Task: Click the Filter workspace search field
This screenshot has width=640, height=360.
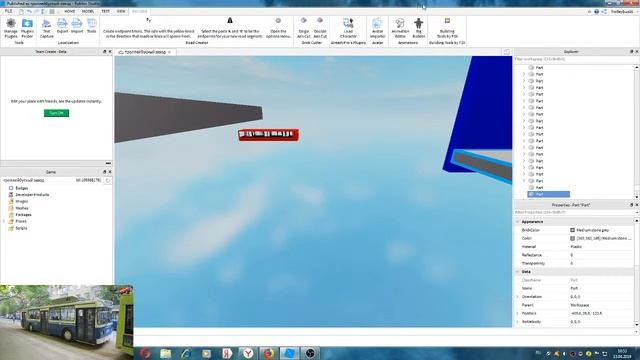Action: click(x=574, y=59)
